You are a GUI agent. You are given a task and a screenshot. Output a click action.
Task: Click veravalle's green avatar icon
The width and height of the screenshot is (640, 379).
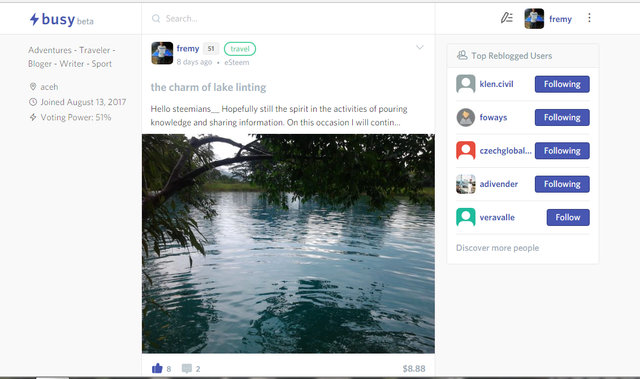(x=466, y=217)
